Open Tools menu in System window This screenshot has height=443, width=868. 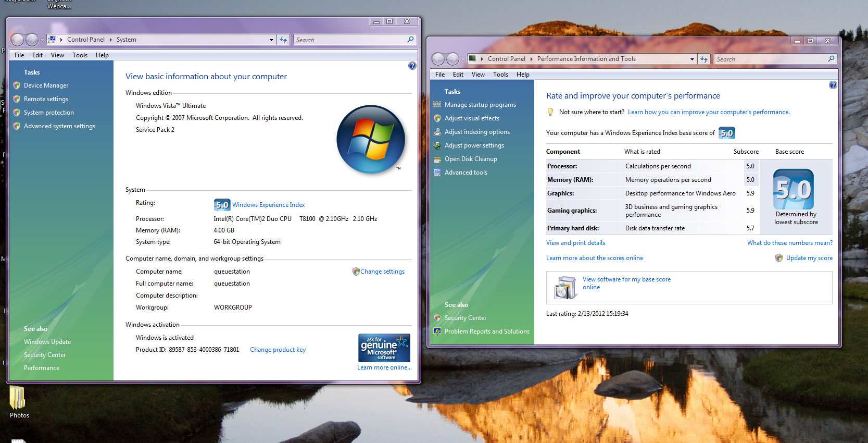(x=80, y=55)
